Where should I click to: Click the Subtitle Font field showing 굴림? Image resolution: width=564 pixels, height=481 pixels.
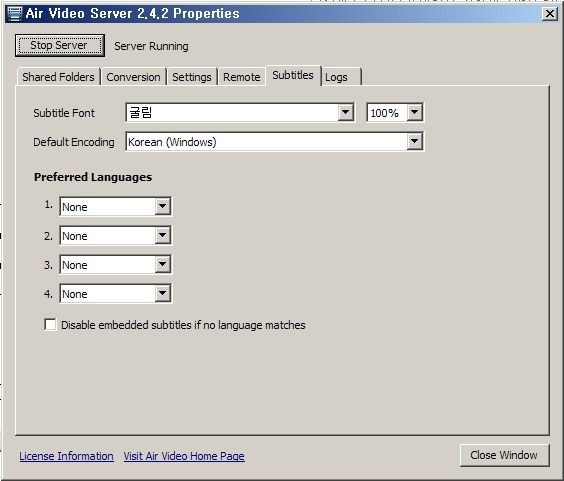point(240,113)
